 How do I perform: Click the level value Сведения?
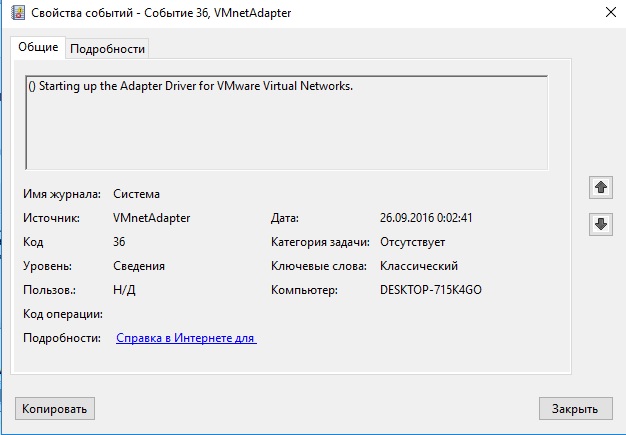pos(139,266)
